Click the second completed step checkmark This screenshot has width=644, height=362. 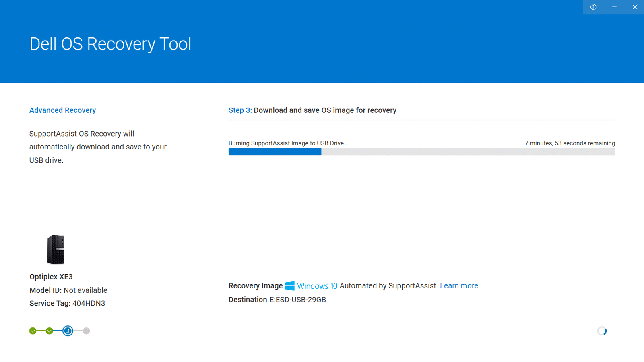pyautogui.click(x=50, y=331)
